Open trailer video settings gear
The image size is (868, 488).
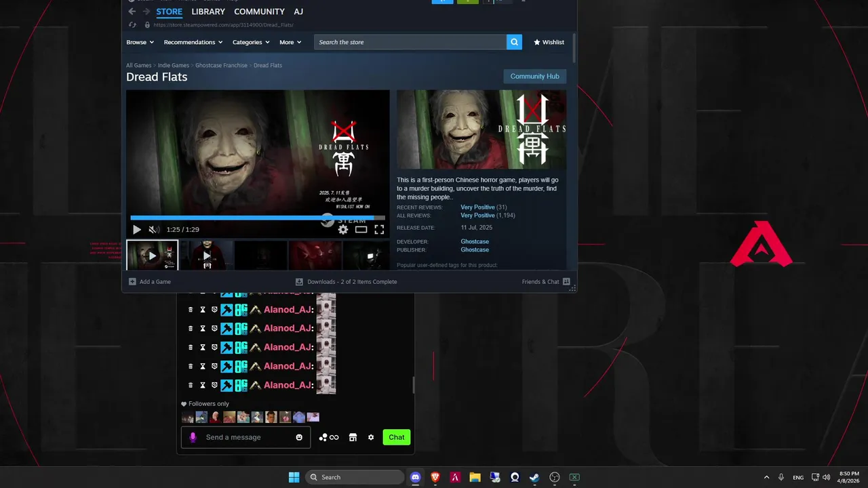343,230
